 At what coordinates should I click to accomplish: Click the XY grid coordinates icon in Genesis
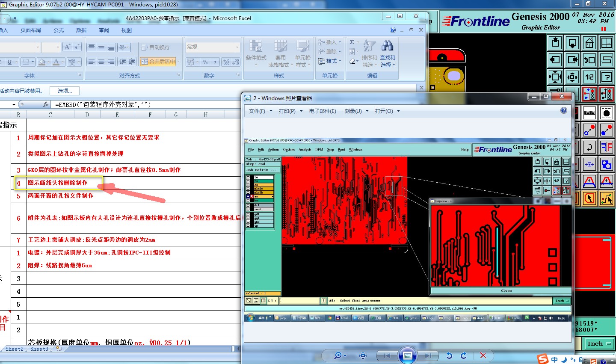(607, 43)
